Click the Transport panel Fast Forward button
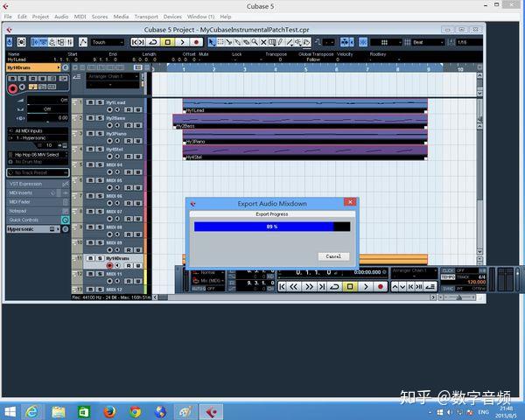The image size is (525, 420). [308, 287]
